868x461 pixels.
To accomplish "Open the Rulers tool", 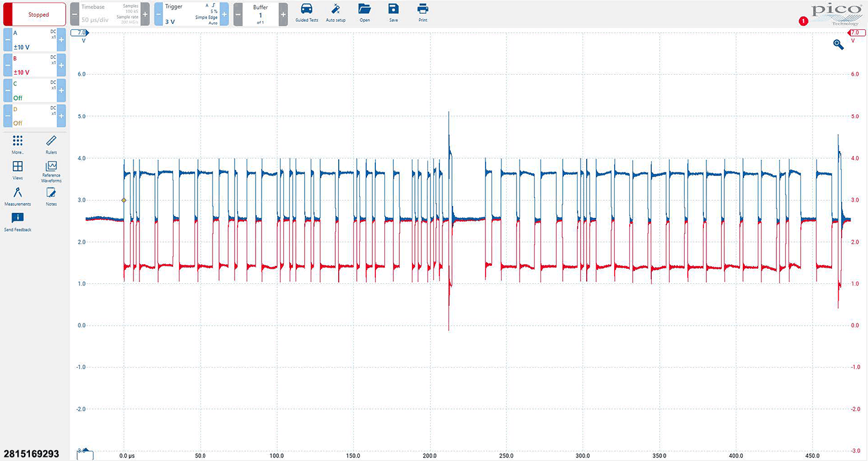I will tap(51, 144).
